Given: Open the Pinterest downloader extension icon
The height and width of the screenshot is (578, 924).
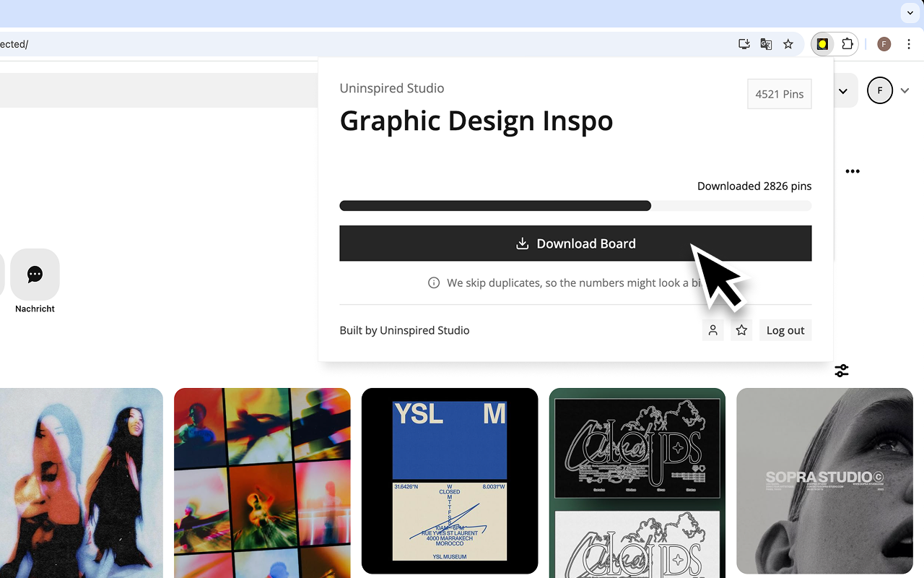Looking at the screenshot, I should click(x=822, y=44).
